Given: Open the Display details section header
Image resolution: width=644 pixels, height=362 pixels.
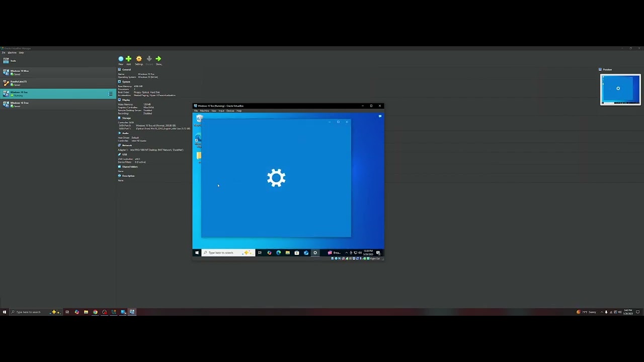Looking at the screenshot, I should pos(124,100).
